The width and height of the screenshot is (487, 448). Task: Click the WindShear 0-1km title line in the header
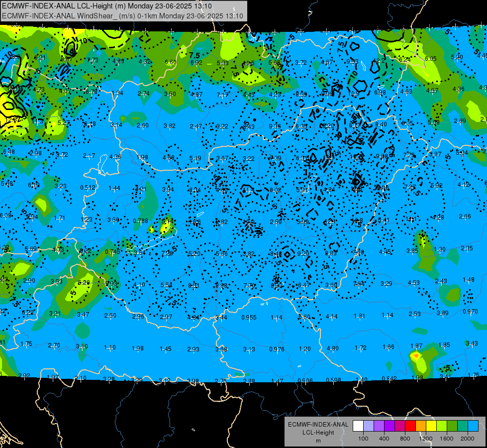pyautogui.click(x=122, y=16)
